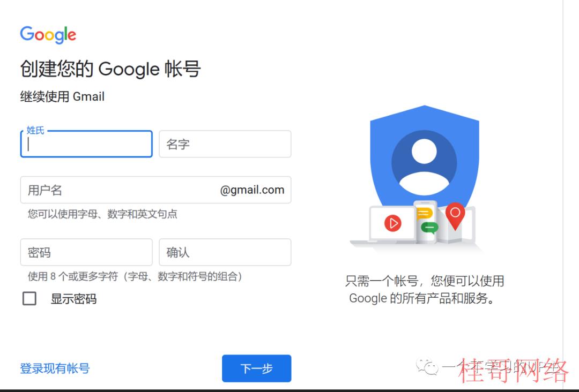Focus the 姓氏 surname field
The height and width of the screenshot is (392, 579).
(x=86, y=144)
